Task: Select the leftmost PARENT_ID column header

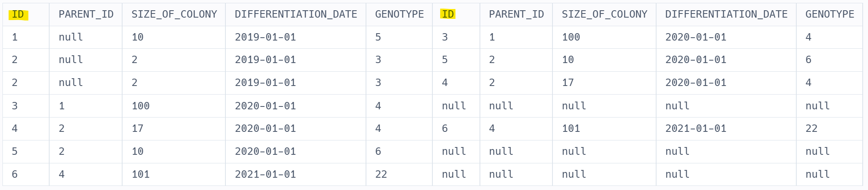Action: tap(86, 15)
